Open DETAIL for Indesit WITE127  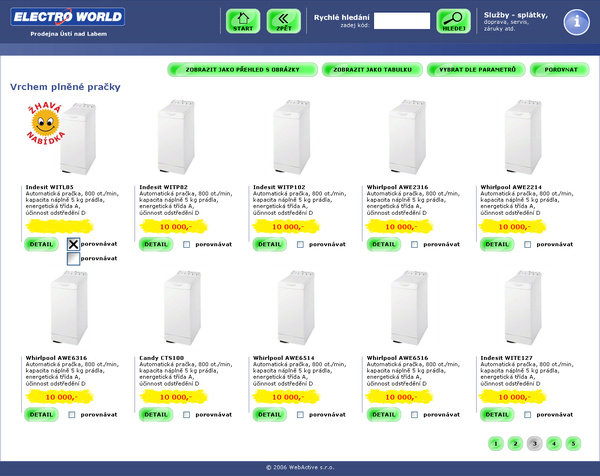pyautogui.click(x=497, y=414)
